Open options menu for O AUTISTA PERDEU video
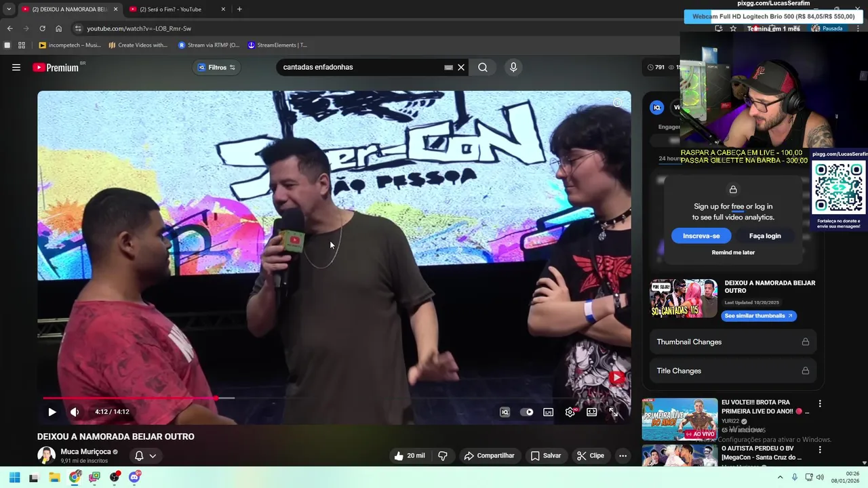 (820, 450)
